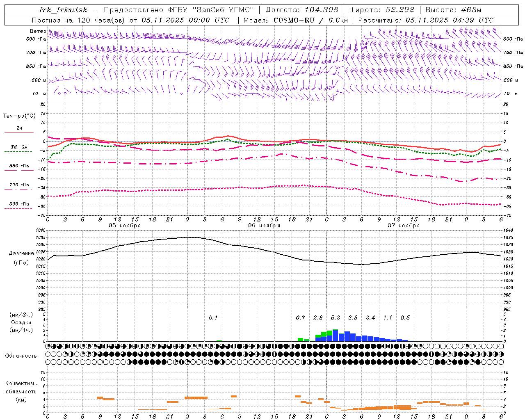Click the precipitation value "0.5"

405,318
